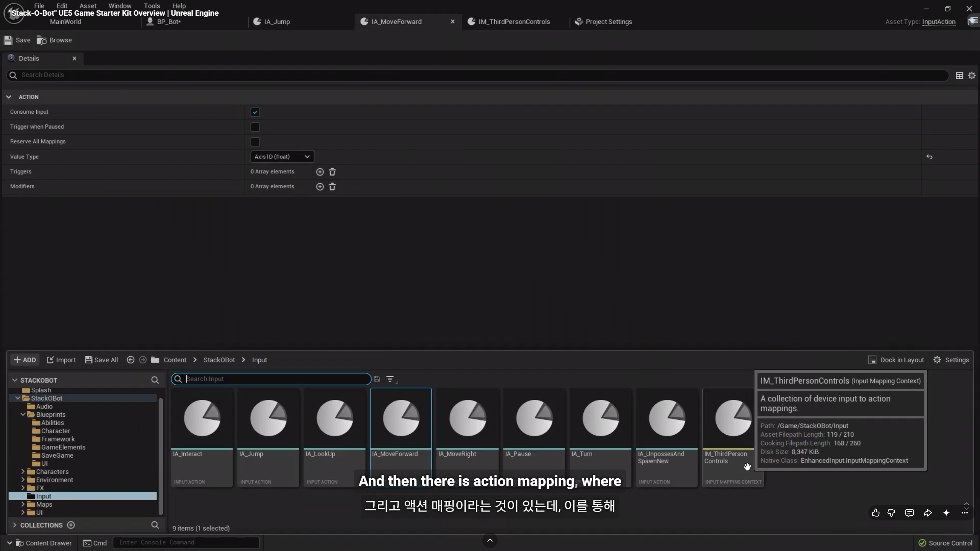Switch to Project Settings tab
Image resolution: width=980 pixels, height=551 pixels.
pyautogui.click(x=609, y=22)
